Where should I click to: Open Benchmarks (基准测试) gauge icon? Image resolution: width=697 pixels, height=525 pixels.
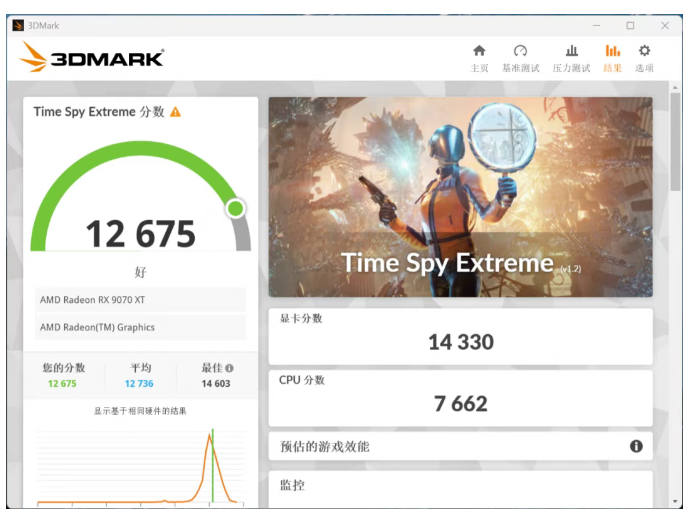(520, 52)
